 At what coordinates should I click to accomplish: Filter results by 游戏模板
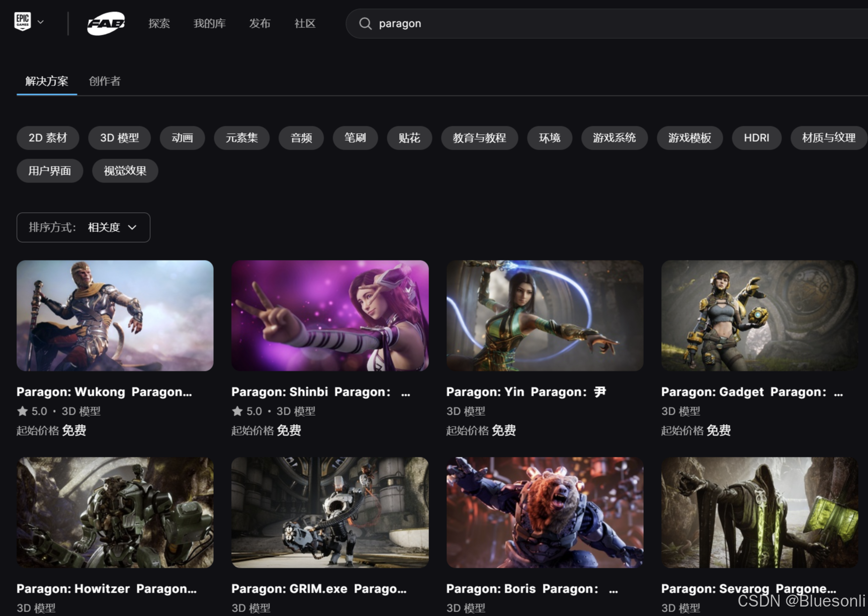690,138
